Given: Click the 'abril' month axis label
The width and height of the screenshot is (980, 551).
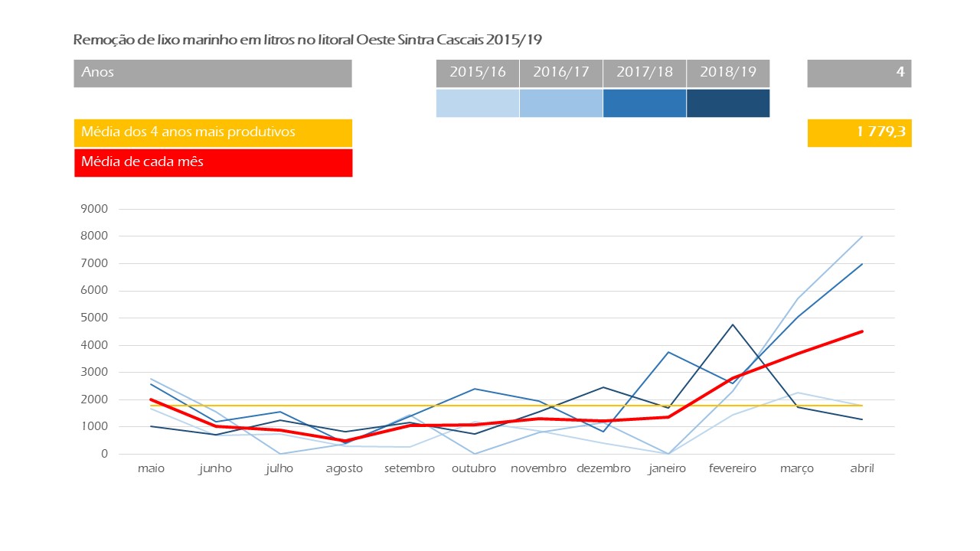Looking at the screenshot, I should pyautogui.click(x=861, y=468).
